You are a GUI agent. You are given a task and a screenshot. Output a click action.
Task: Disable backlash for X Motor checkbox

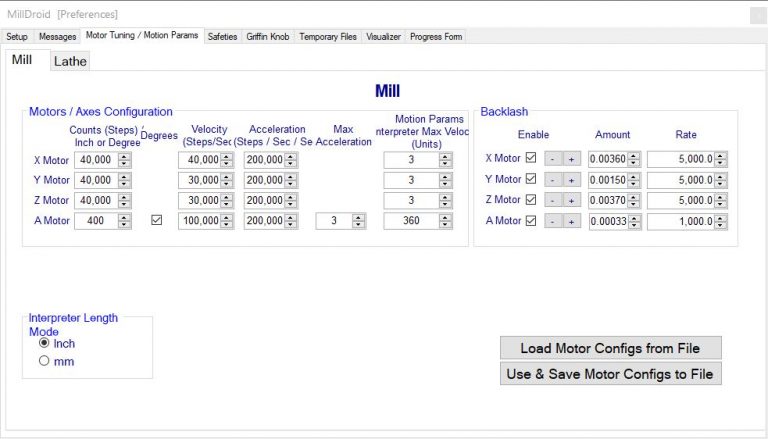531,159
